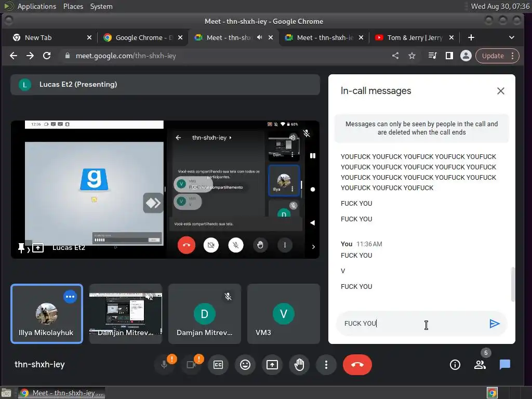Open meeting details info icon
The image size is (532, 399).
(455, 365)
